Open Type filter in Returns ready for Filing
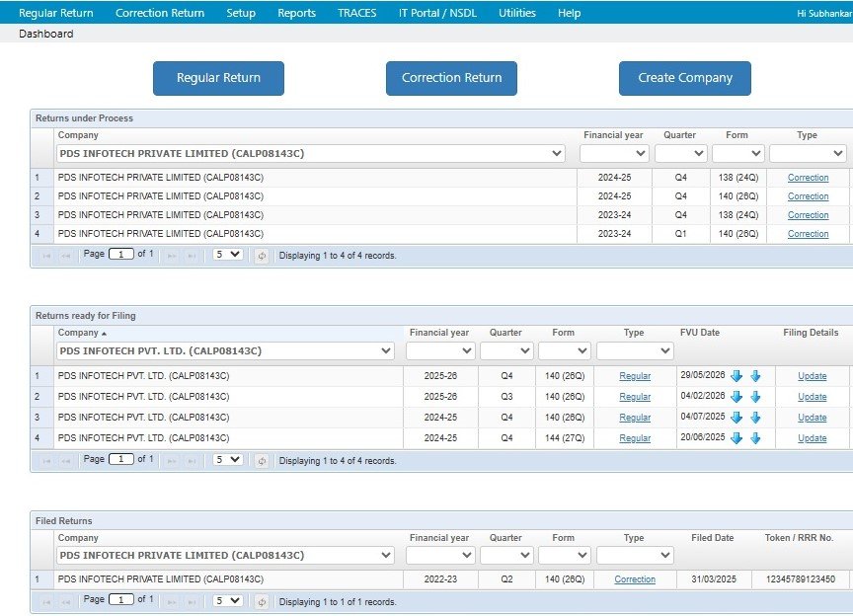Screen dimensions: 853x616 pos(635,351)
